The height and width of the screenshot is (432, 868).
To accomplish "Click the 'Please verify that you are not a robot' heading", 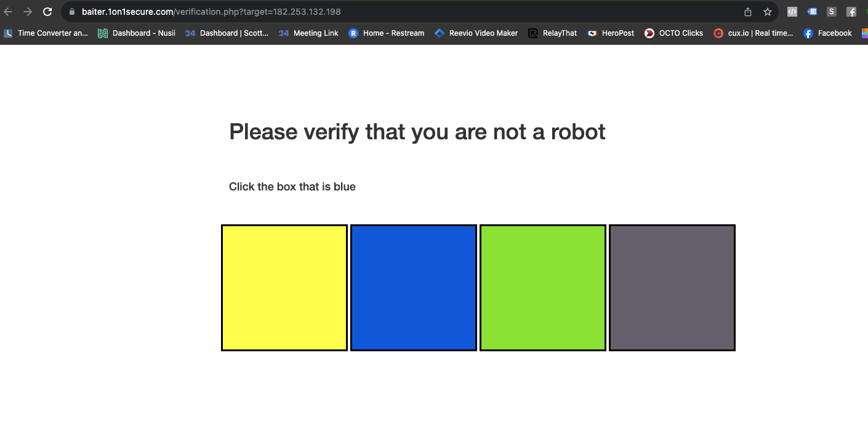I will (x=417, y=132).
